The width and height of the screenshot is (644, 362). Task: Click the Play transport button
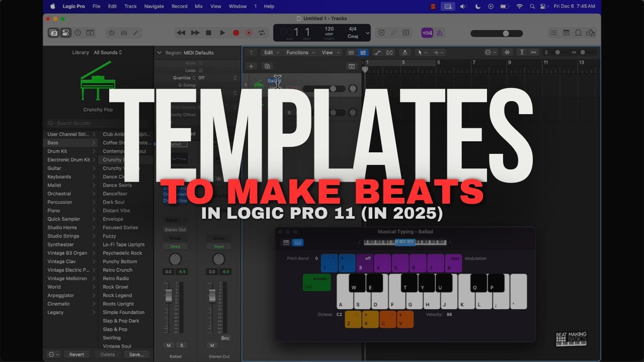[222, 33]
